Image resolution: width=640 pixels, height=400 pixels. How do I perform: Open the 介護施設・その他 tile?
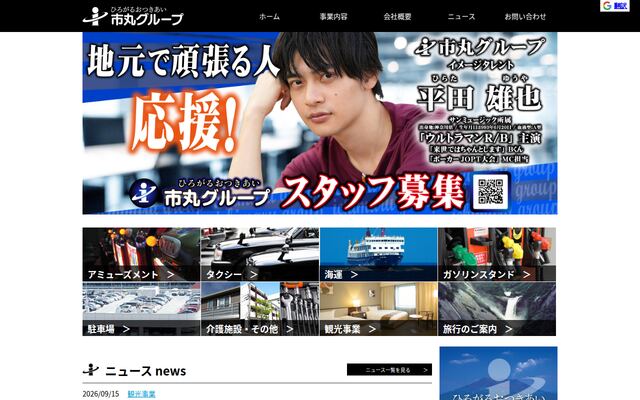click(x=260, y=309)
